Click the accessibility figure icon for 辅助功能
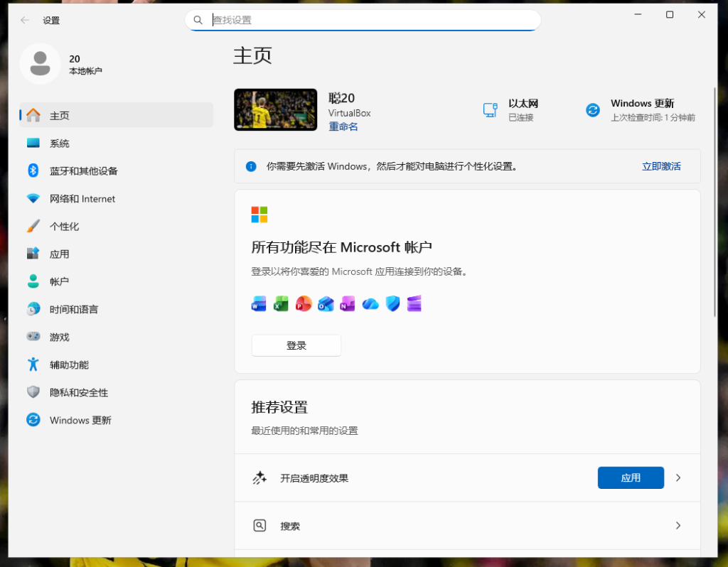 (x=33, y=364)
